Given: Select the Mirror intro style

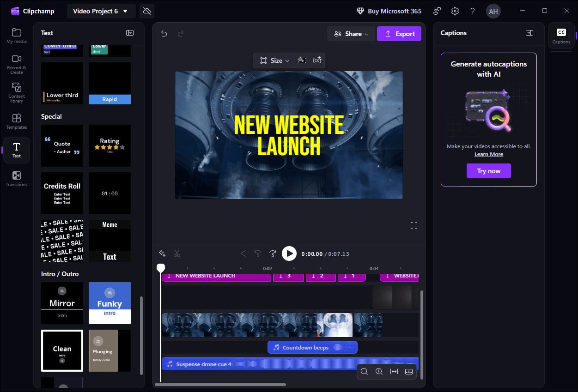Looking at the screenshot, I should [x=62, y=303].
